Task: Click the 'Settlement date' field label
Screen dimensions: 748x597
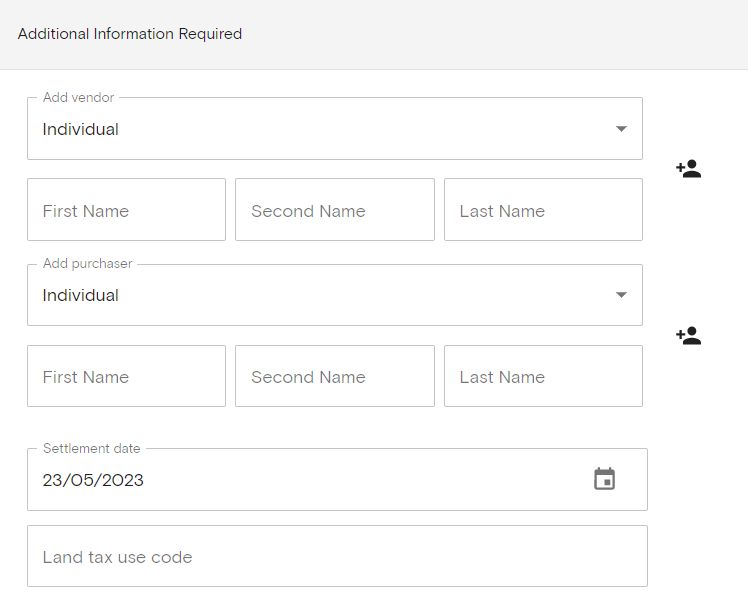Action: [x=92, y=448]
